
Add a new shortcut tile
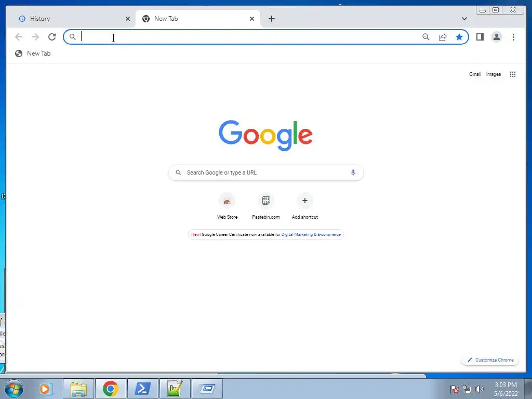click(304, 206)
